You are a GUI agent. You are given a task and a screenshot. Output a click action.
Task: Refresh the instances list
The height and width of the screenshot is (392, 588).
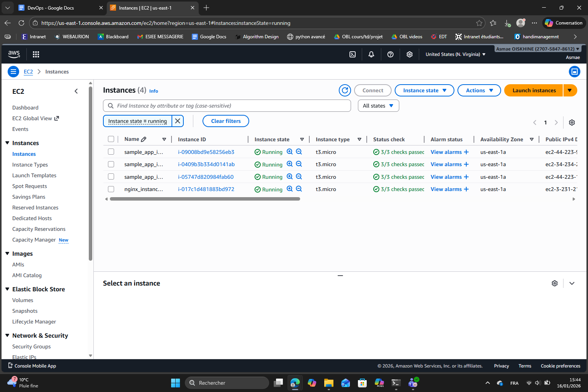pyautogui.click(x=345, y=90)
